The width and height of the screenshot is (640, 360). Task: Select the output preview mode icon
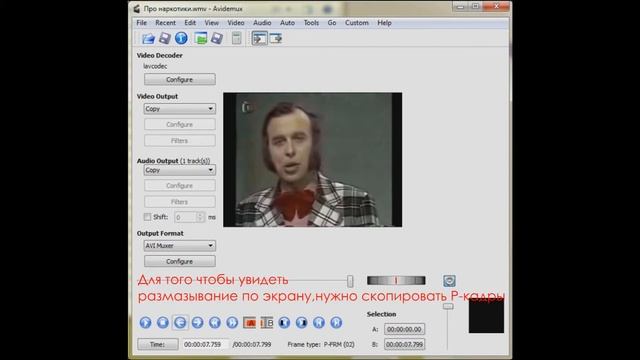click(x=276, y=38)
